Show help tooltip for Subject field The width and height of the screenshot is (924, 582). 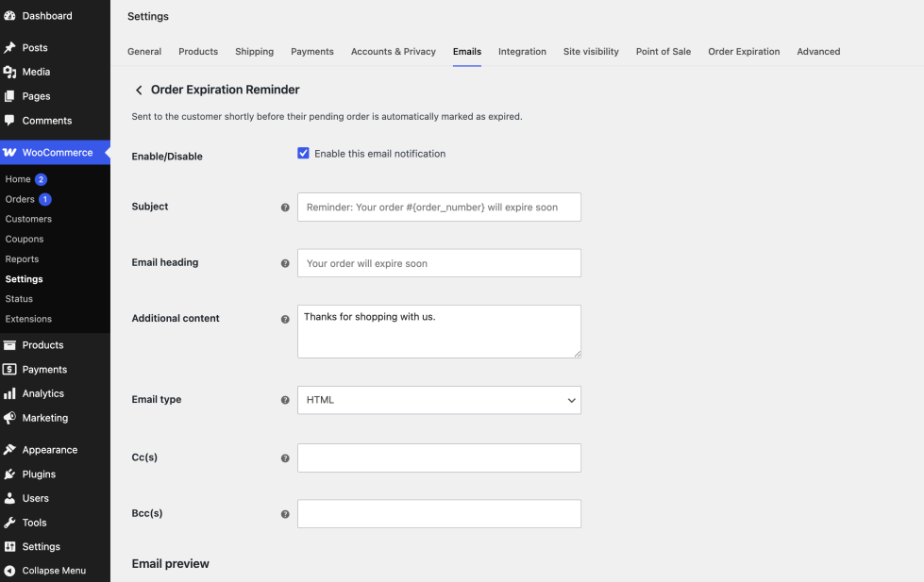(285, 208)
